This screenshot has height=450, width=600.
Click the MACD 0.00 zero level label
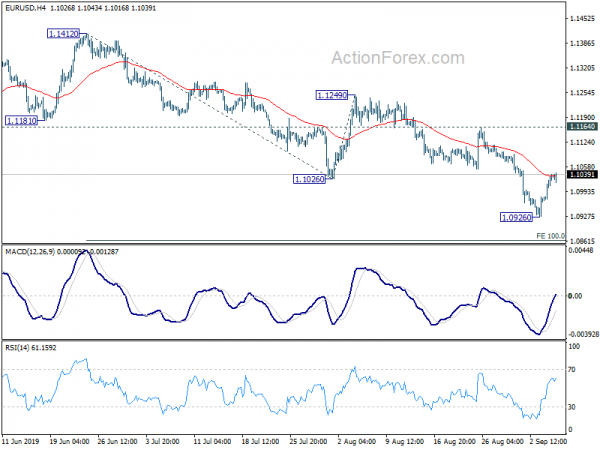[576, 296]
